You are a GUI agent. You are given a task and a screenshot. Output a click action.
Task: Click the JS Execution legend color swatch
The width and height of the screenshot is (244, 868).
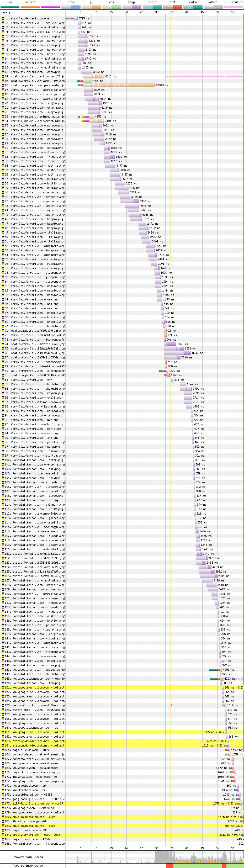coord(233,6)
